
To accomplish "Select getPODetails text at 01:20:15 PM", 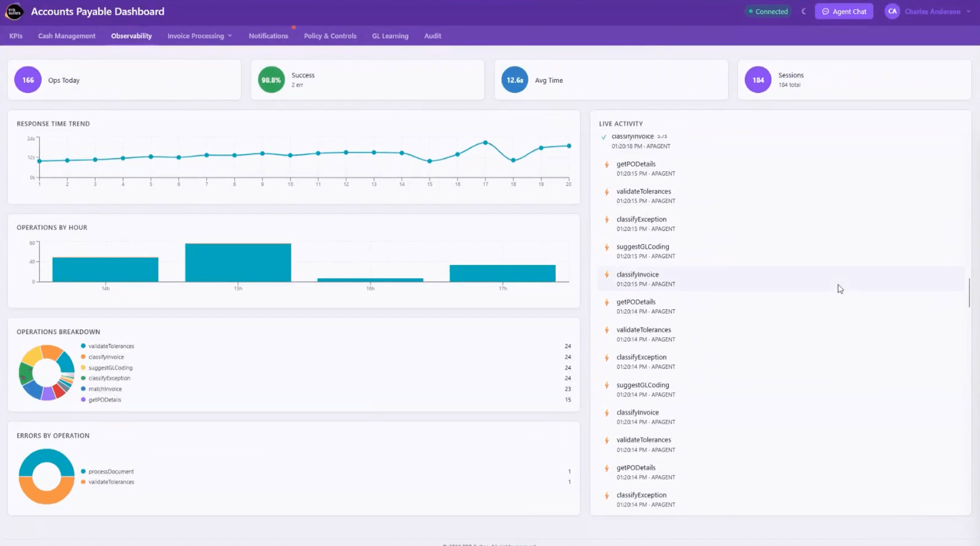I will [636, 164].
